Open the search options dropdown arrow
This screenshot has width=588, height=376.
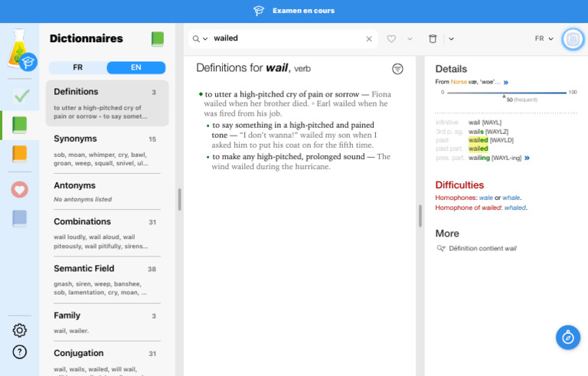(205, 38)
